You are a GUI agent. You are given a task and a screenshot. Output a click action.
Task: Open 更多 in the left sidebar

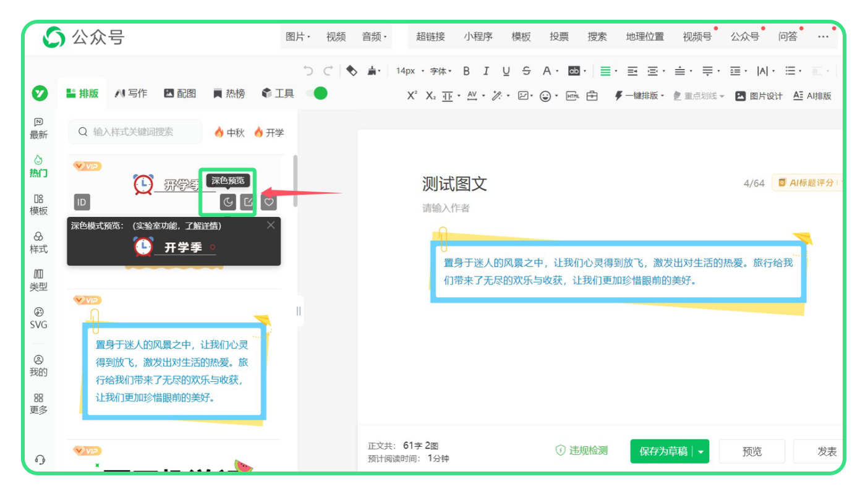click(x=38, y=404)
